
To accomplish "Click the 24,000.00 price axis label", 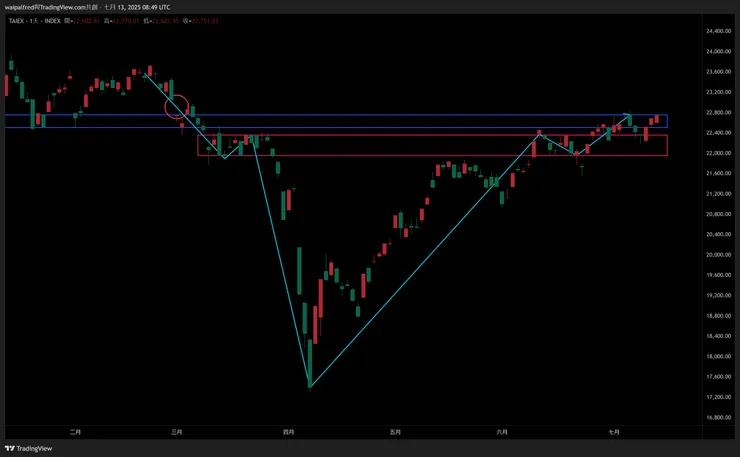I will [718, 51].
